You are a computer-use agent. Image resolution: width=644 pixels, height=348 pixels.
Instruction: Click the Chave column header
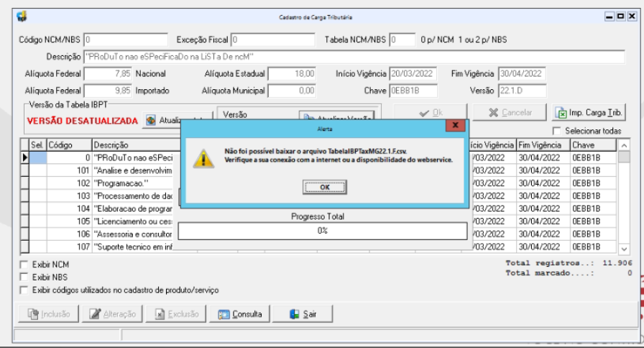(x=593, y=145)
